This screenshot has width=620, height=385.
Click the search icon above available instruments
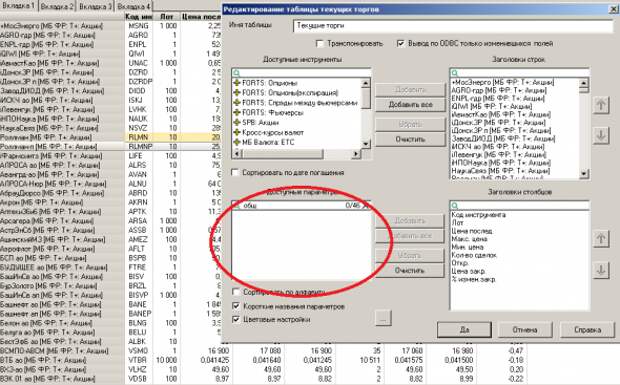click(x=236, y=73)
